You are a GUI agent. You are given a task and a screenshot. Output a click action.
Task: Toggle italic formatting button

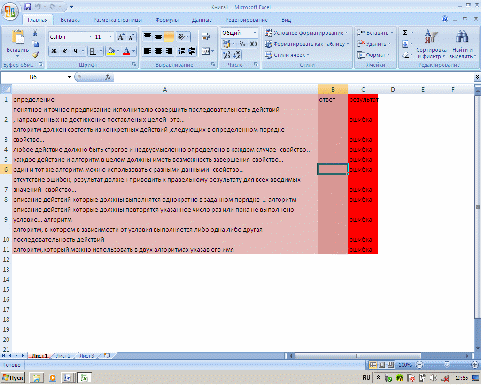click(x=65, y=51)
